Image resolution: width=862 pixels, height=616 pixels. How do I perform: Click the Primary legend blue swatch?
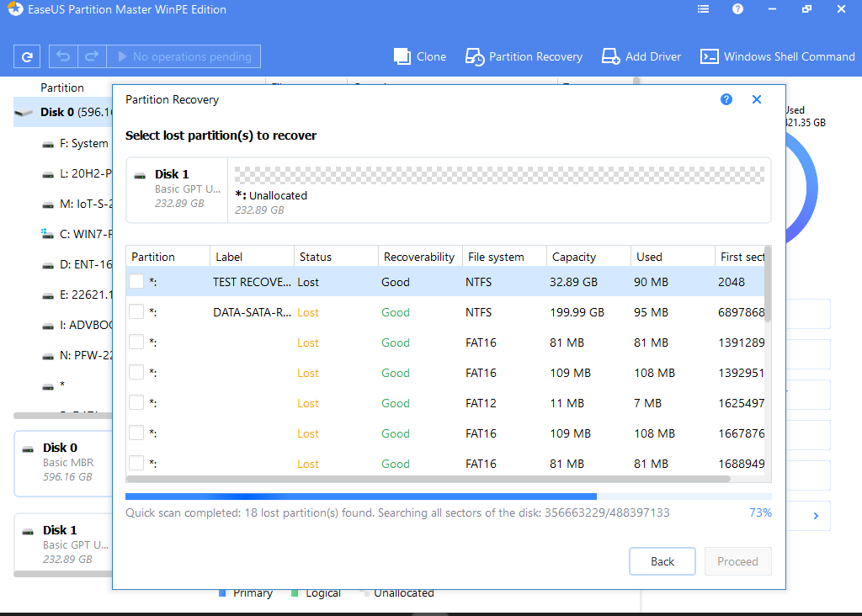pos(222,593)
